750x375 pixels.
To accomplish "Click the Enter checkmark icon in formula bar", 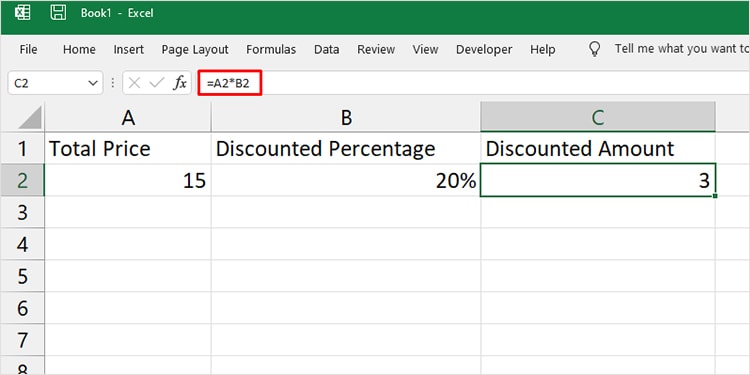I will pyautogui.click(x=156, y=83).
